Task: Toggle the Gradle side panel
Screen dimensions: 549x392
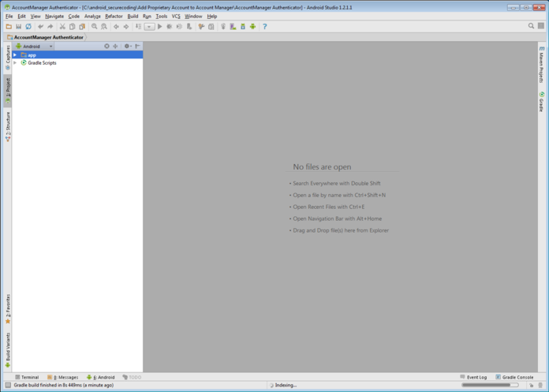Action: [x=541, y=102]
